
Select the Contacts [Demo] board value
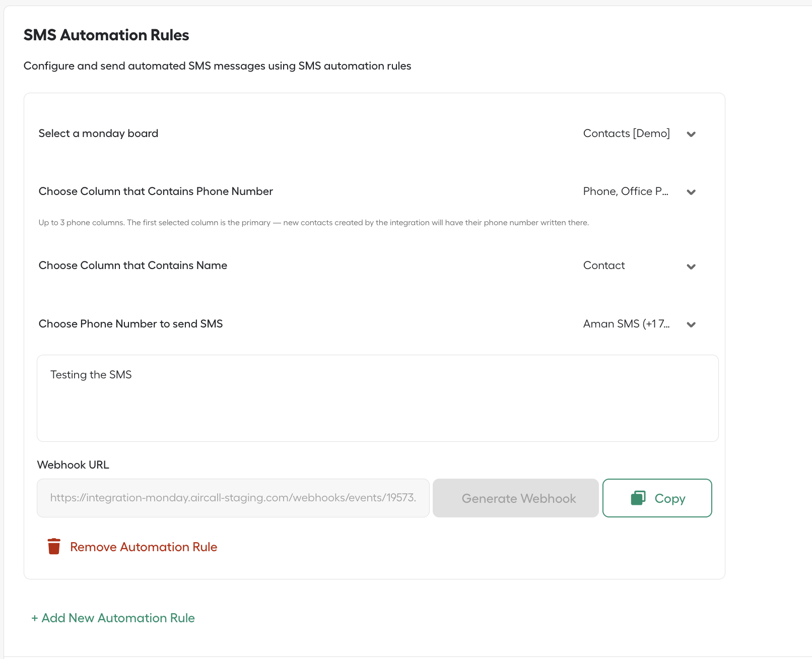[627, 134]
